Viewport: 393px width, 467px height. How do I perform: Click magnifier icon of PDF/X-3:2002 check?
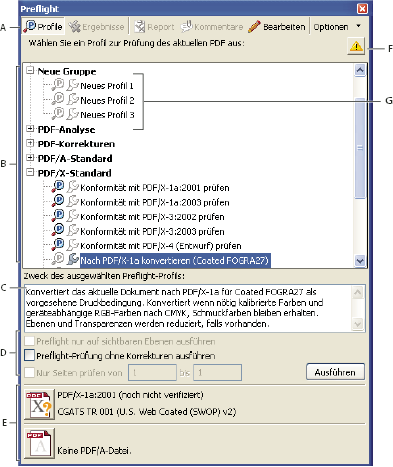(58, 216)
